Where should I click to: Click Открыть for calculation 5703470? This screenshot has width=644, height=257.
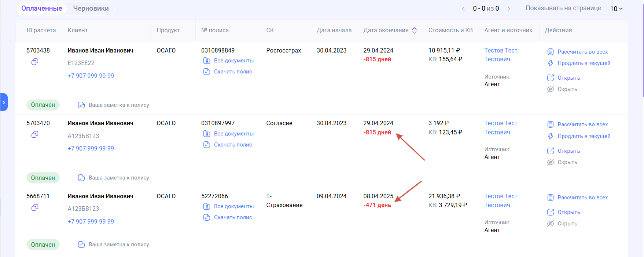pyautogui.click(x=568, y=151)
